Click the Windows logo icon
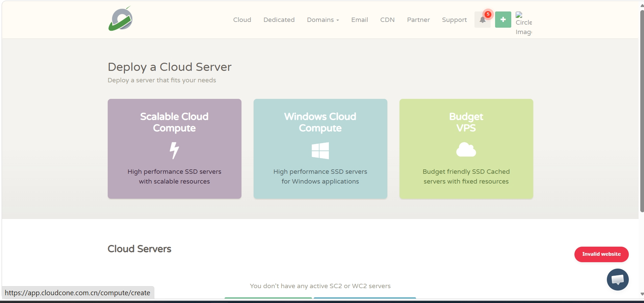The image size is (644, 303). click(x=320, y=150)
